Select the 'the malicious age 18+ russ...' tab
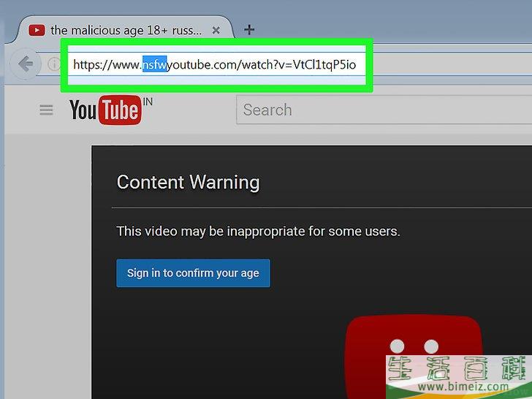This screenshot has height=399, width=532. point(125,30)
